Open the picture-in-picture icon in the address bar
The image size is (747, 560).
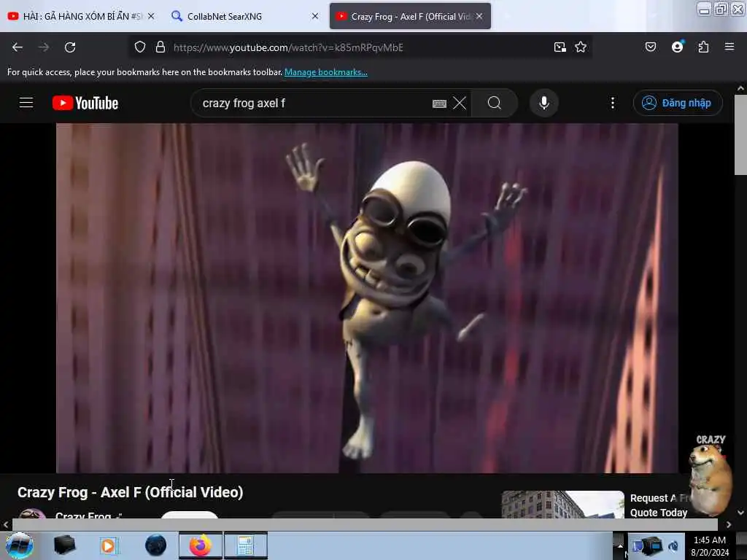coord(560,47)
